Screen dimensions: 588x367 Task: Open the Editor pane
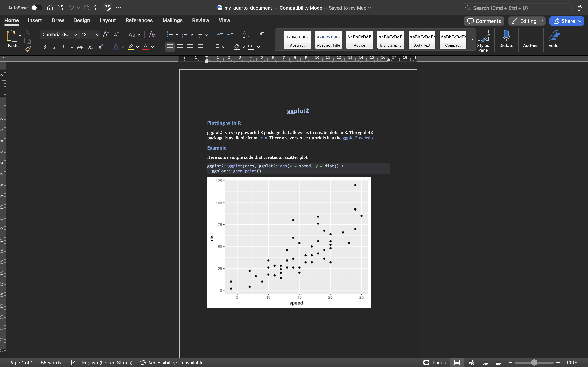pyautogui.click(x=554, y=39)
